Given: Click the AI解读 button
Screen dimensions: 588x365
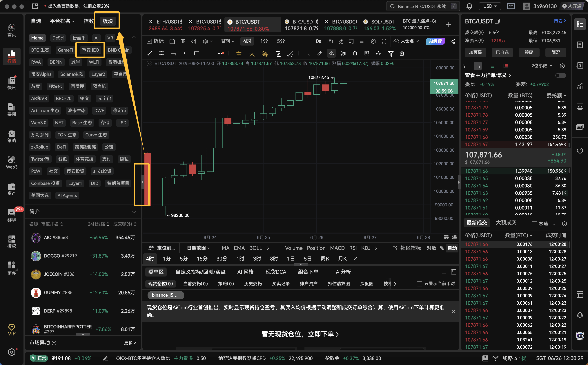Looking at the screenshot, I should [435, 41].
